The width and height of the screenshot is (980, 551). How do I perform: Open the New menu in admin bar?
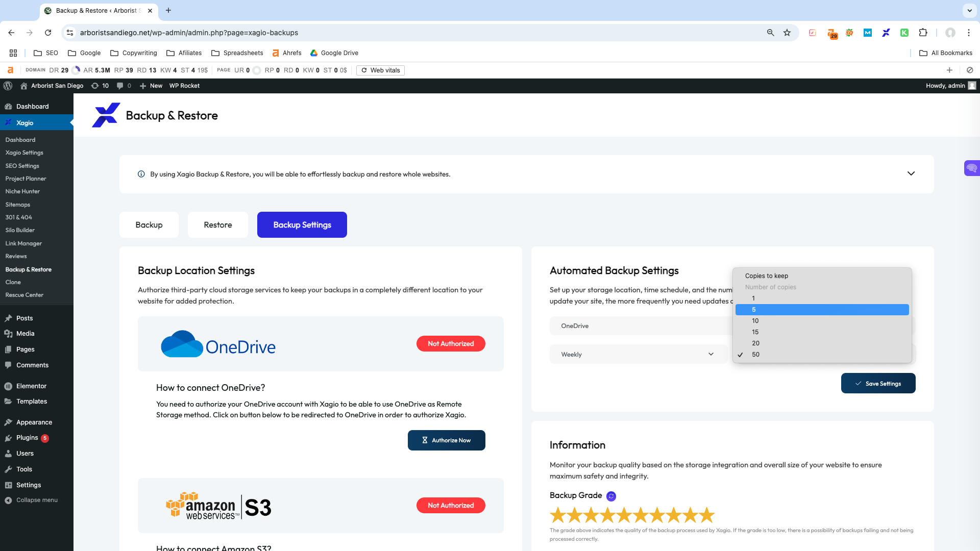[x=151, y=86]
